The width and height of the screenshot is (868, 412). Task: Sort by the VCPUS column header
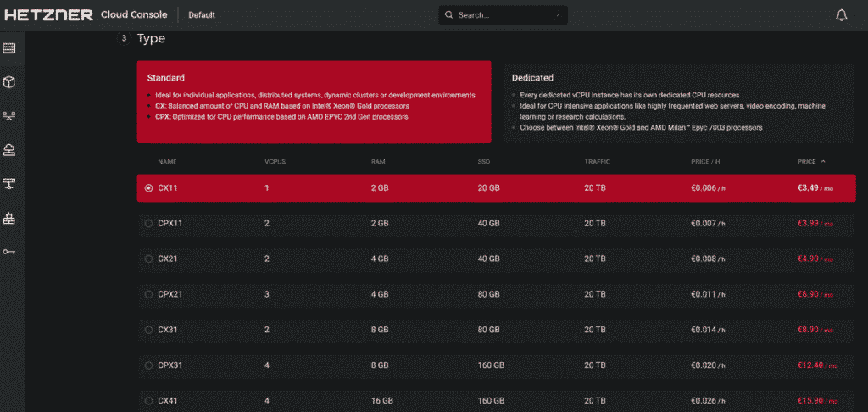click(x=275, y=162)
